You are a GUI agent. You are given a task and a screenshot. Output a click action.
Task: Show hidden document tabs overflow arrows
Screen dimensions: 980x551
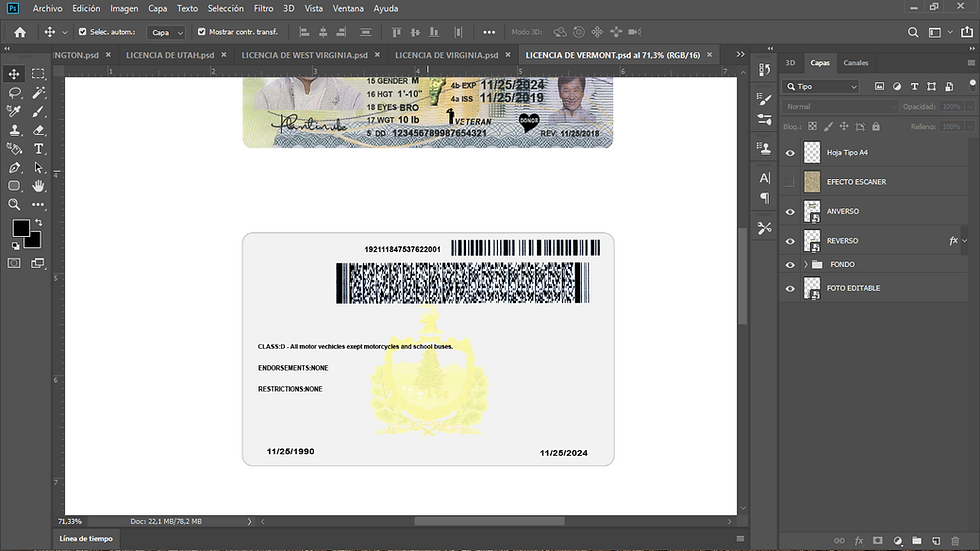740,54
